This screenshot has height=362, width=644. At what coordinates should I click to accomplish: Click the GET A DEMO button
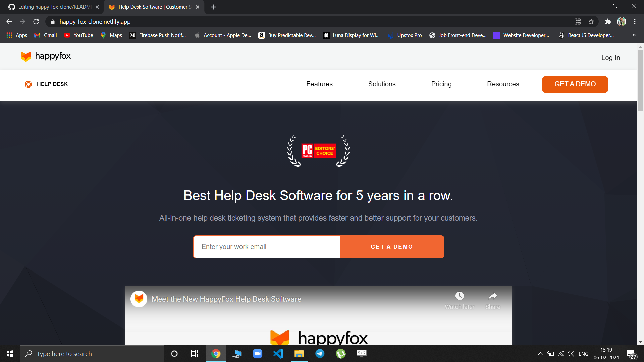click(x=575, y=84)
